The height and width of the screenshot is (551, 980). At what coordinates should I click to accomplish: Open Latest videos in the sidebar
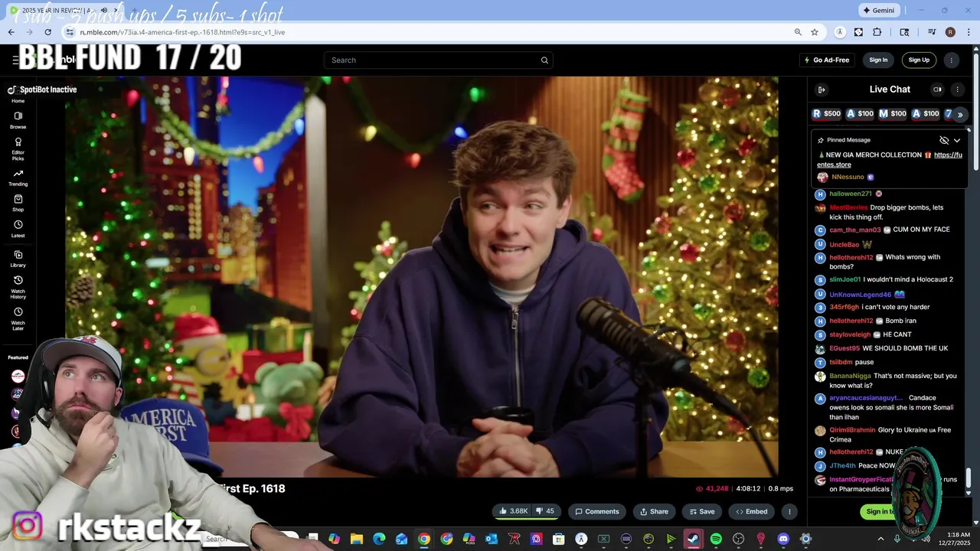pyautogui.click(x=18, y=229)
